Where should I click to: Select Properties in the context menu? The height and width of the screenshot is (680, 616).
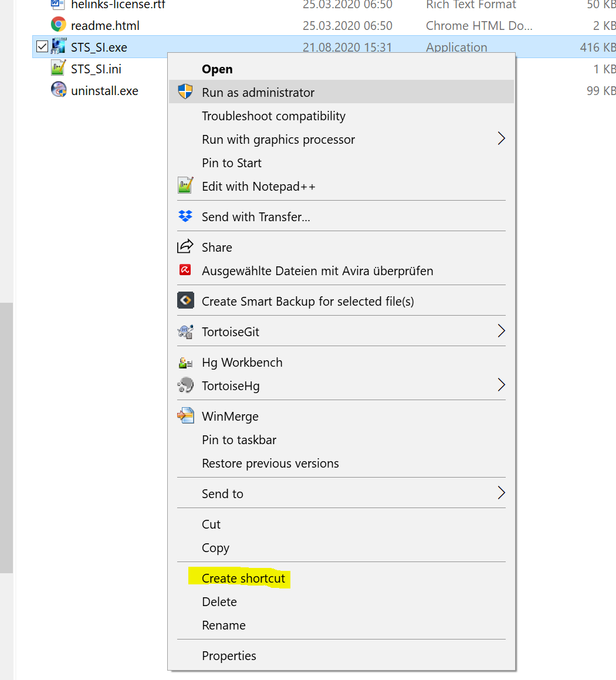pos(229,656)
